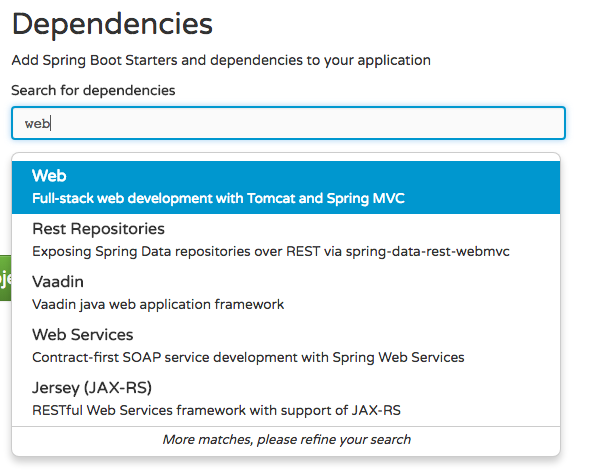Focus the Search for dependencies input field
The image size is (595, 471).
(x=288, y=123)
